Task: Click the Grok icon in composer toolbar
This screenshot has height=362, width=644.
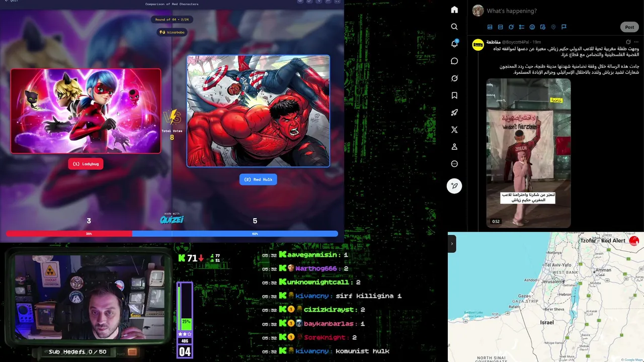Action: pos(511,27)
